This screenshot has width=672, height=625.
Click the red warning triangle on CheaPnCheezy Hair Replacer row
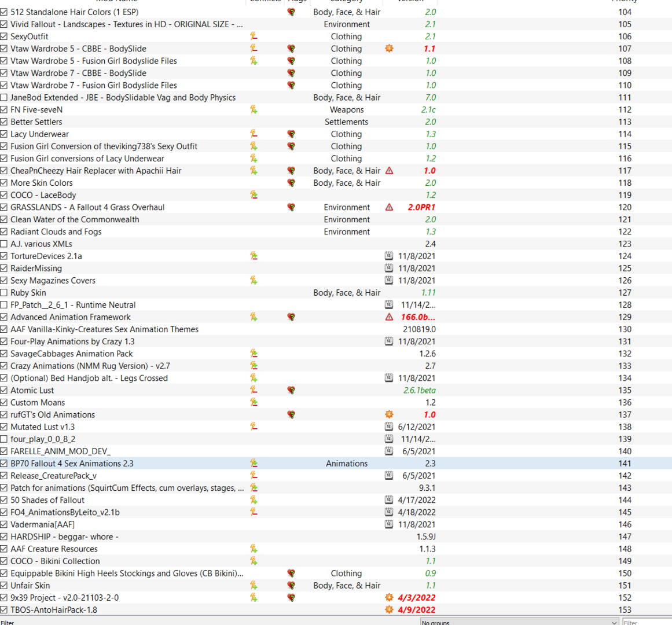tap(389, 171)
